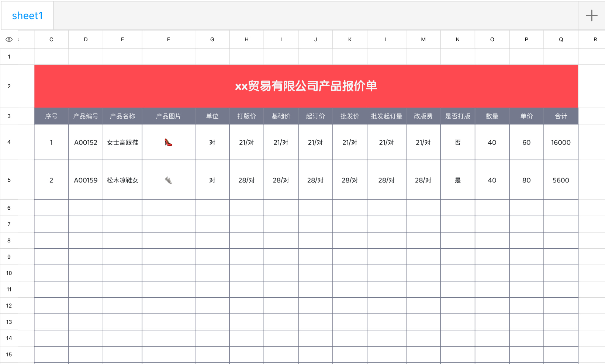Screen dimensions: 605x364
Task: Select quantity 40 in row 5
Action: coord(492,180)
